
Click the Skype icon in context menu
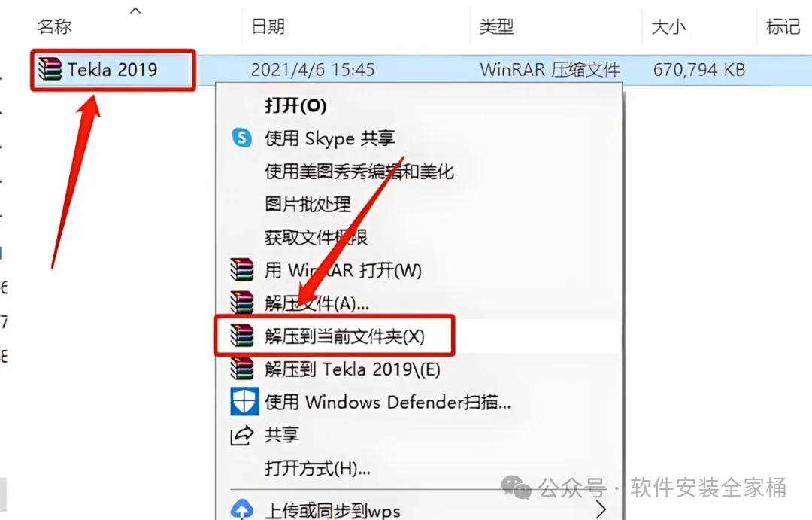[242, 138]
